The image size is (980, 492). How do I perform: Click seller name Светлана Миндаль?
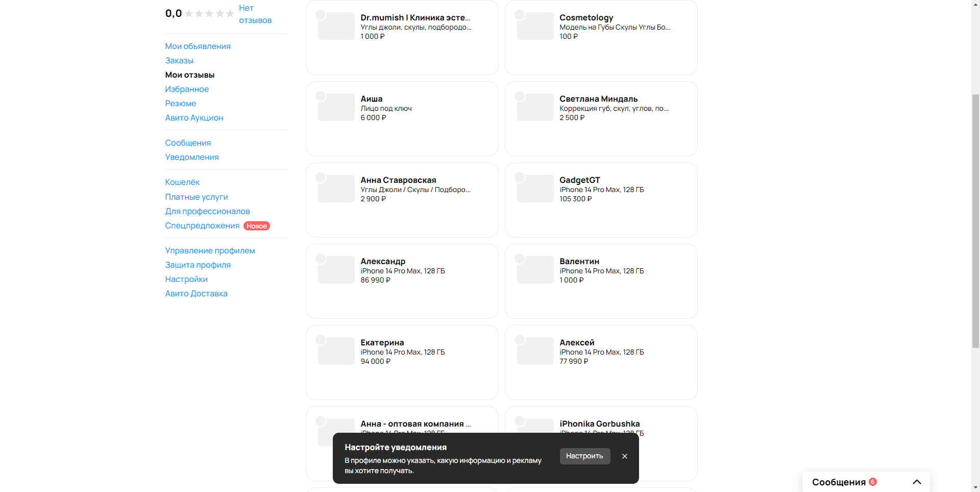click(x=598, y=99)
